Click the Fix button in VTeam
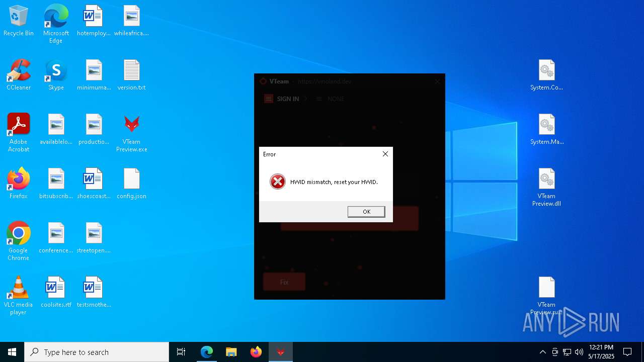Viewport: 644px width, 362px height. point(284,282)
